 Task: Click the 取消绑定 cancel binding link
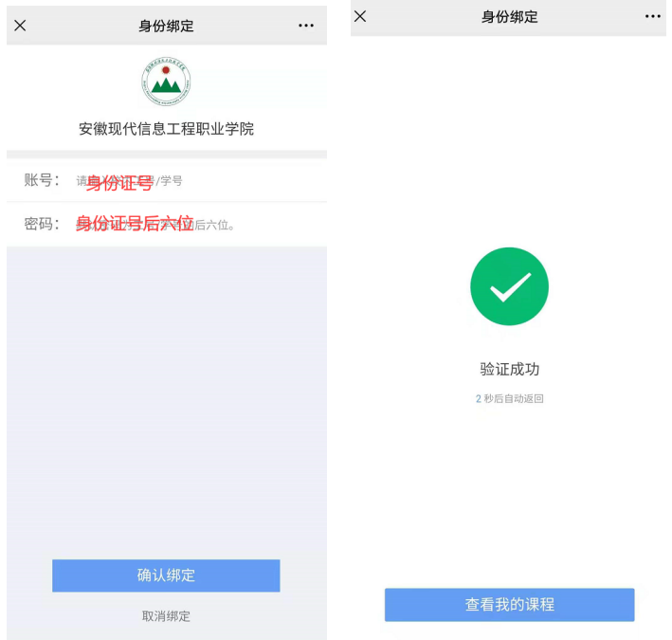coord(166,616)
